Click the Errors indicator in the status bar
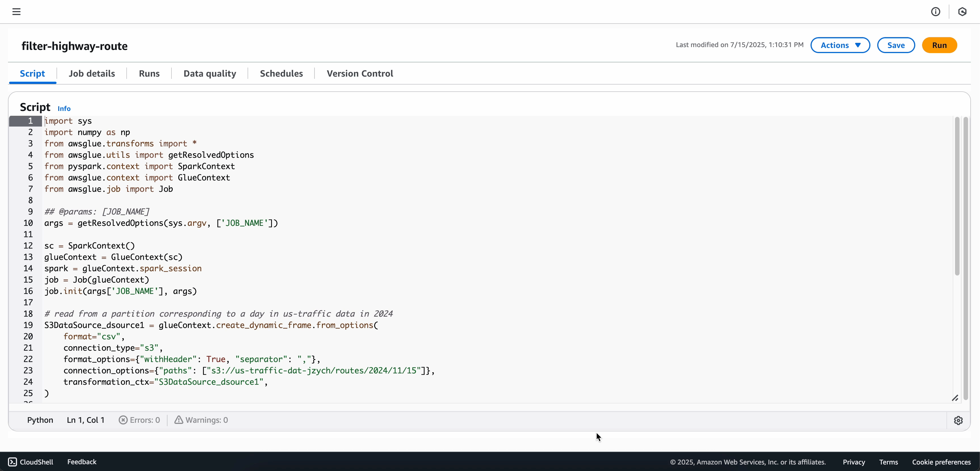Screen dimensions: 980x471 click(139, 420)
